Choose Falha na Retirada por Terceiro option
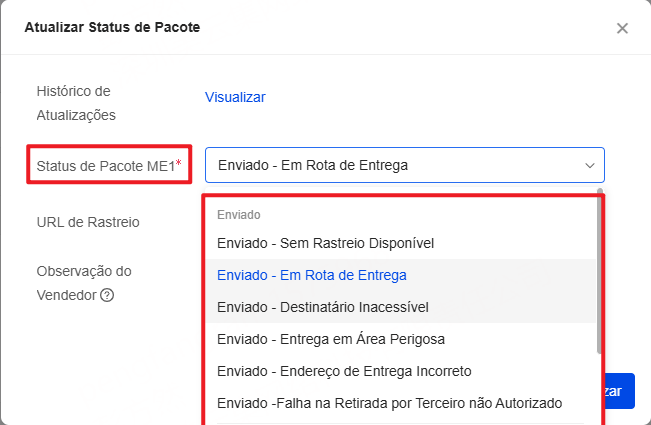 click(x=401, y=403)
